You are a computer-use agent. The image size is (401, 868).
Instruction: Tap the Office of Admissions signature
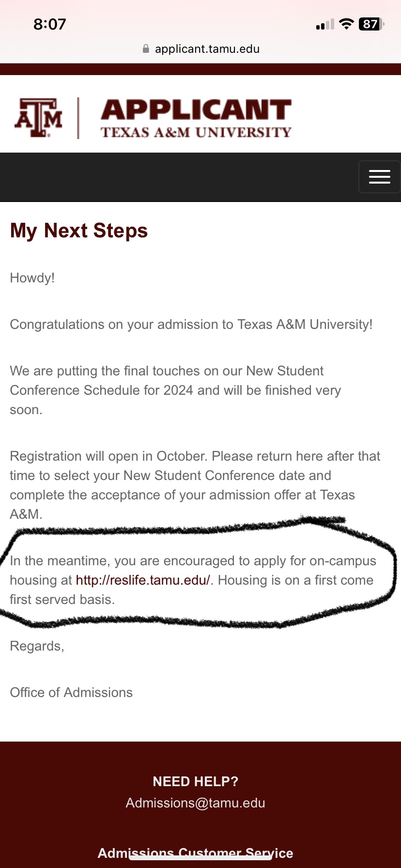tap(71, 693)
